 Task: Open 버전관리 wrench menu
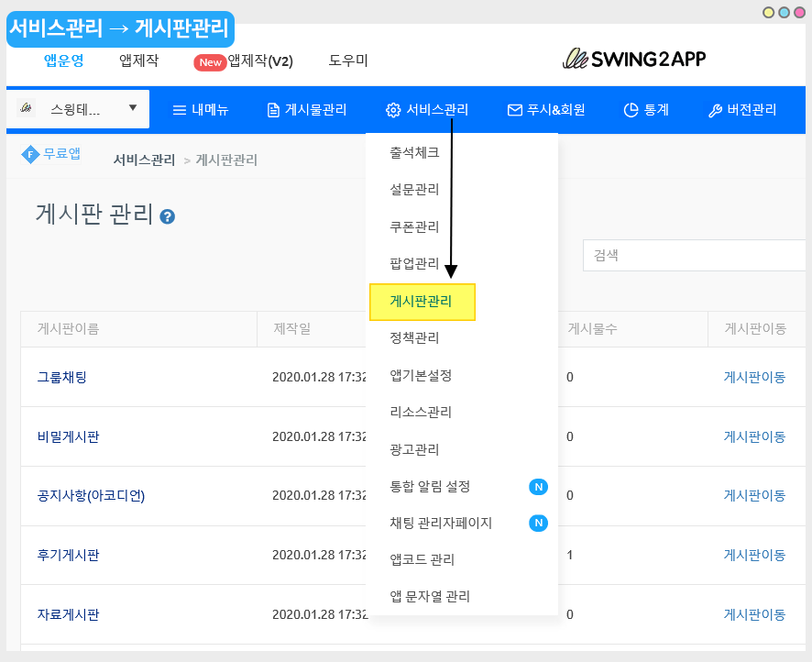(742, 110)
